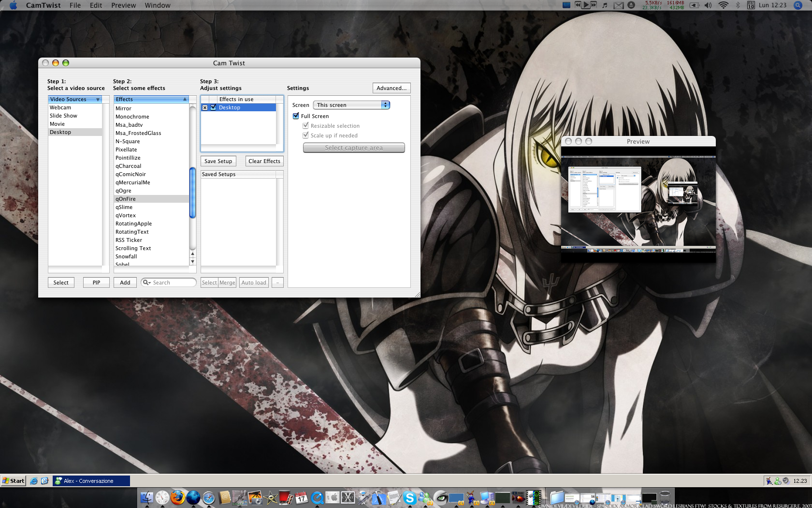Open iMovie star icon in Dock

coord(271,497)
